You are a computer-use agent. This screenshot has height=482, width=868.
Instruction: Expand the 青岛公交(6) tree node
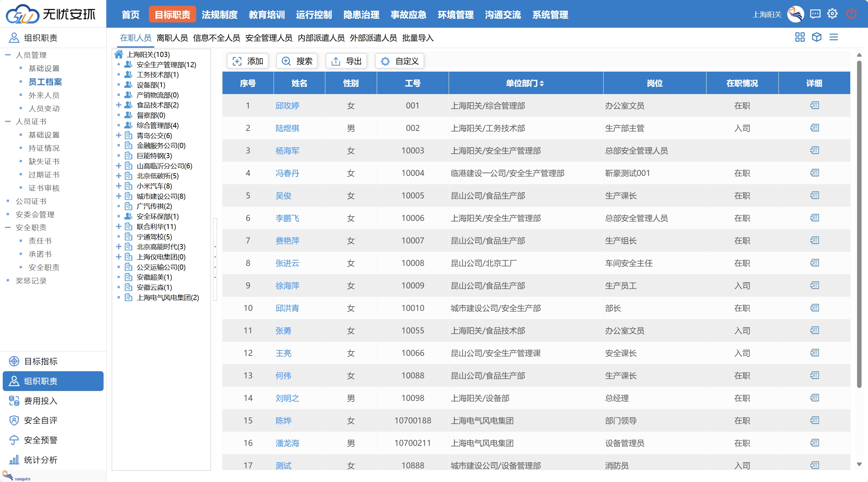(x=119, y=135)
